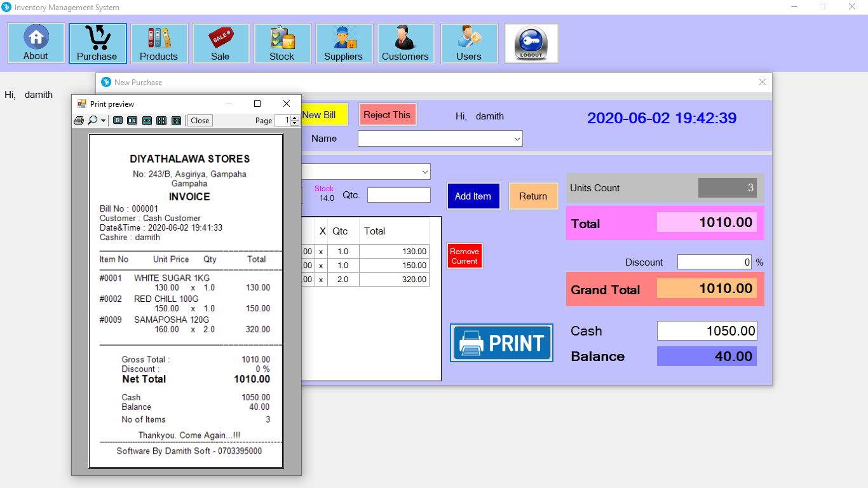Click the Logout key icon
868x488 pixels.
tap(531, 43)
